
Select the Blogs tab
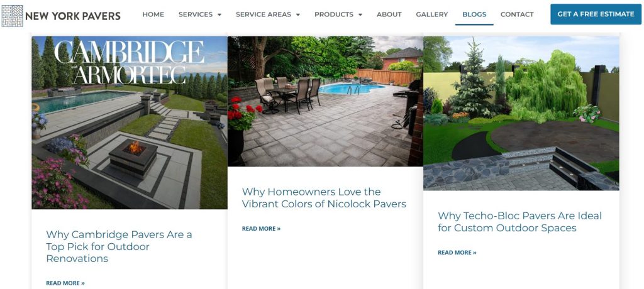pos(474,14)
